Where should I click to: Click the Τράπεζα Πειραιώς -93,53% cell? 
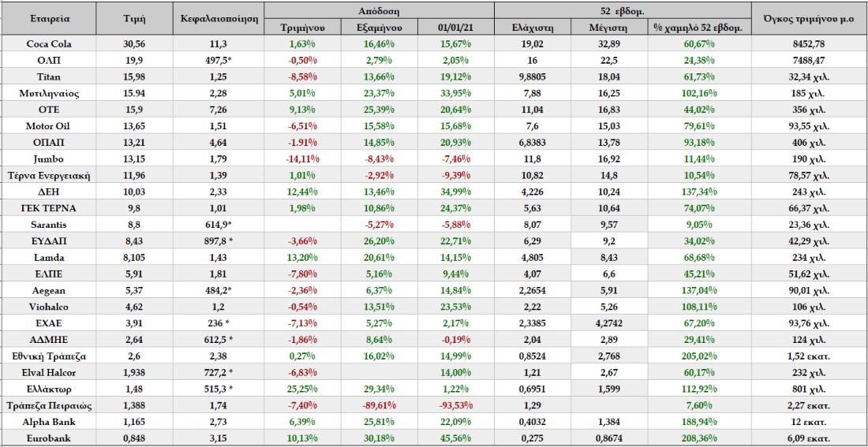pyautogui.click(x=455, y=406)
